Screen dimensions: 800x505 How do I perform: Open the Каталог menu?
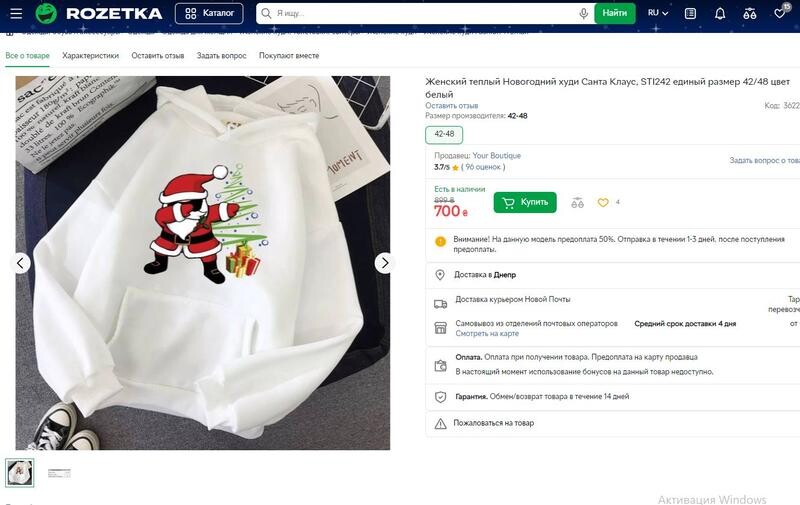209,13
